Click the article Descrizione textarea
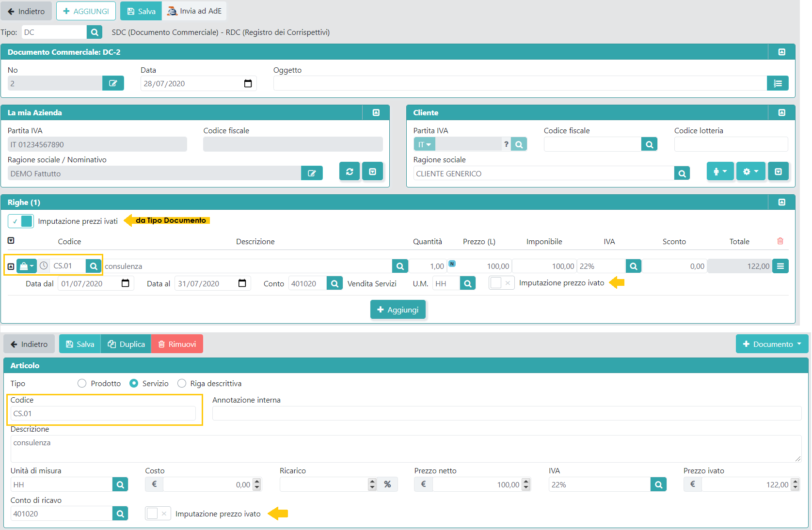Viewport: 812px width, 530px height. 406,449
